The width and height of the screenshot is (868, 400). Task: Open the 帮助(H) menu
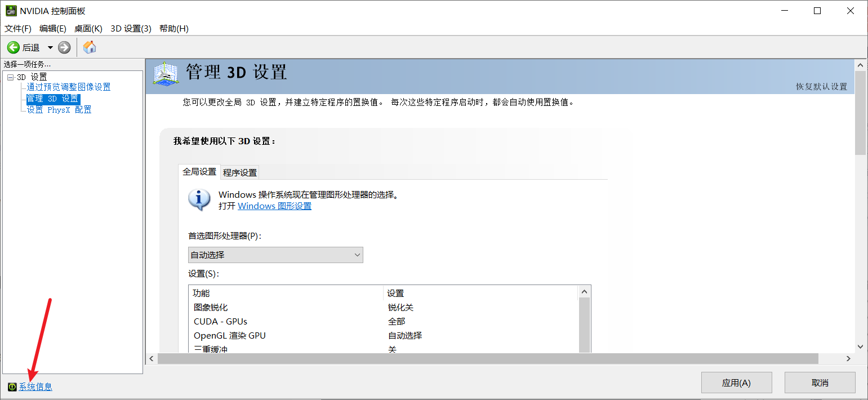pos(173,28)
